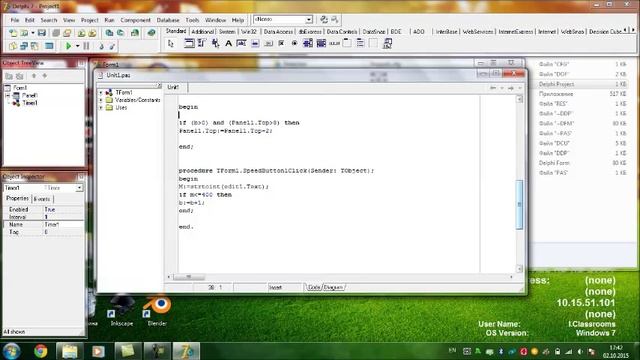Pick the ActionList component in palette
The image size is (640, 360).
coord(387,43)
